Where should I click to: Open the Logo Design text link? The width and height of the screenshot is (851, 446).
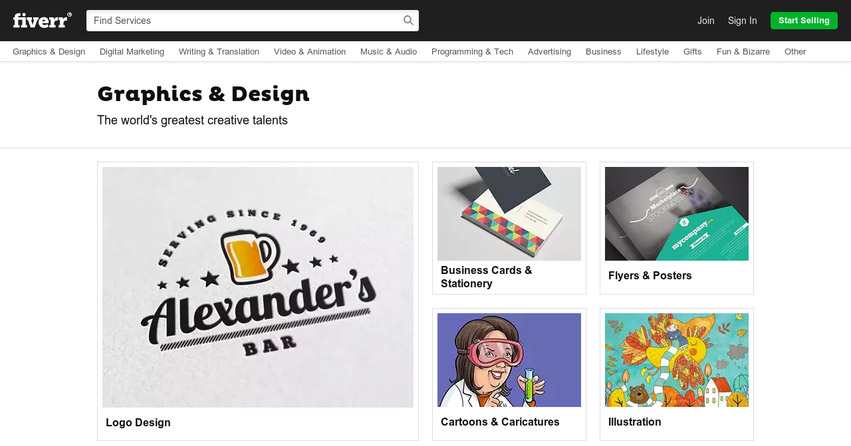[x=138, y=422]
